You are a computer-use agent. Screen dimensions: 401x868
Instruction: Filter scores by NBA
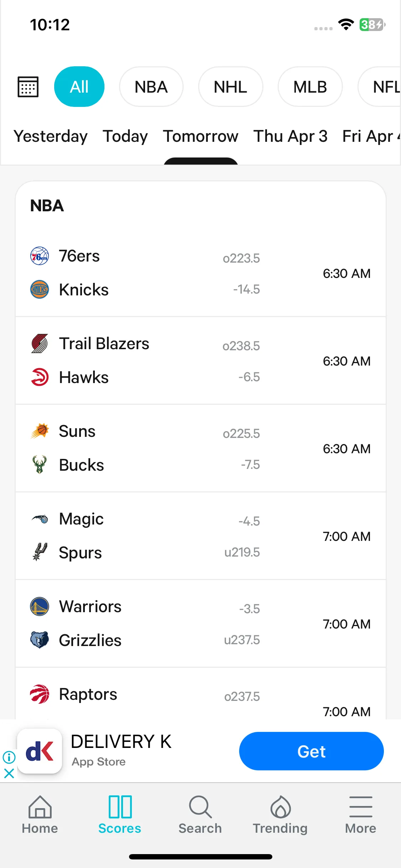151,87
